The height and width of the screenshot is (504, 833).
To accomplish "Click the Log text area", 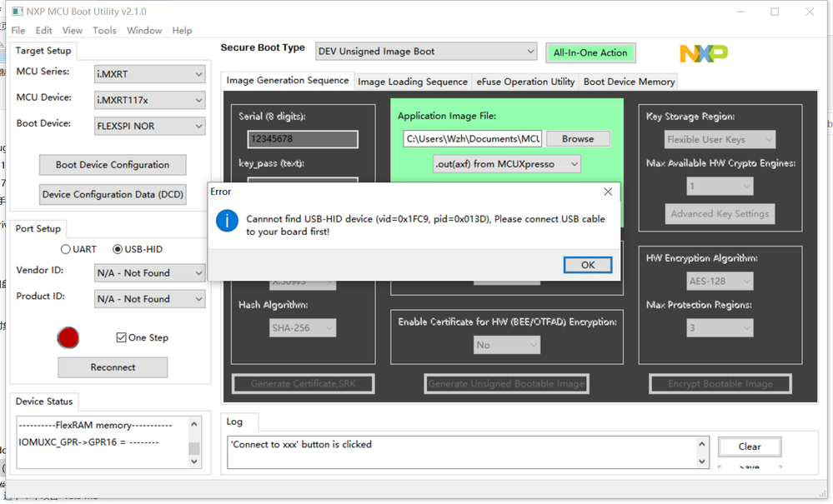I will (x=462, y=452).
